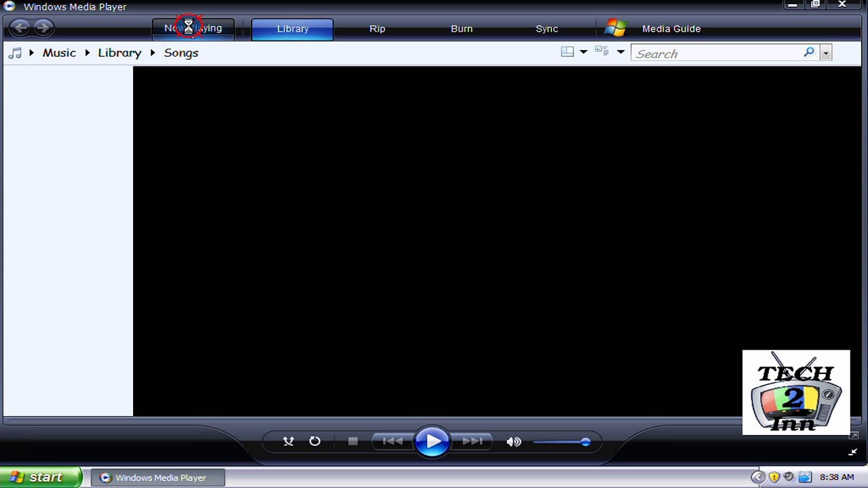The image size is (868, 488).
Task: Adjust the volume slider
Action: [x=561, y=442]
